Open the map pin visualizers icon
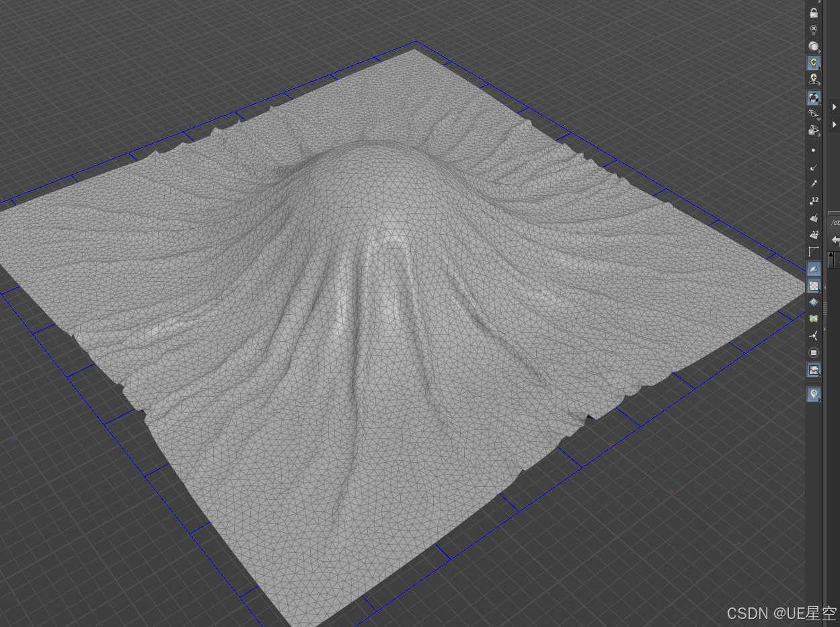 [814, 394]
